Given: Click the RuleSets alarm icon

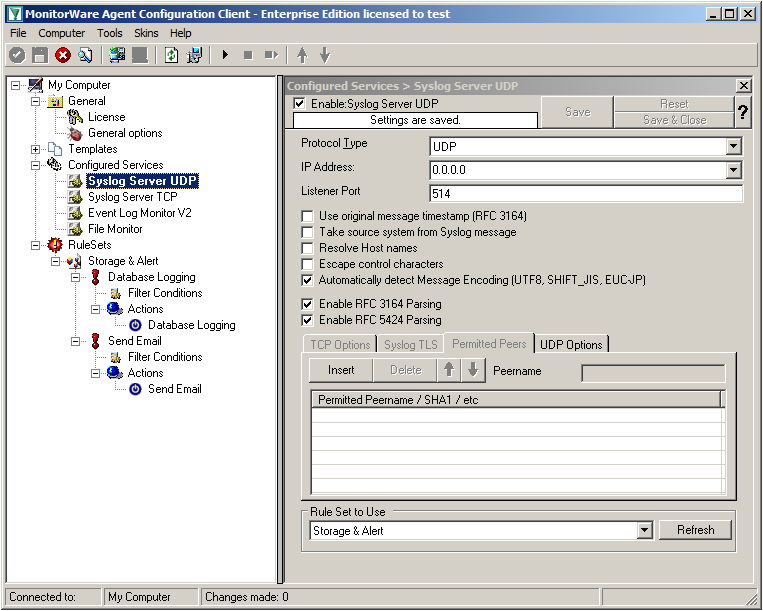Looking at the screenshot, I should [55, 245].
